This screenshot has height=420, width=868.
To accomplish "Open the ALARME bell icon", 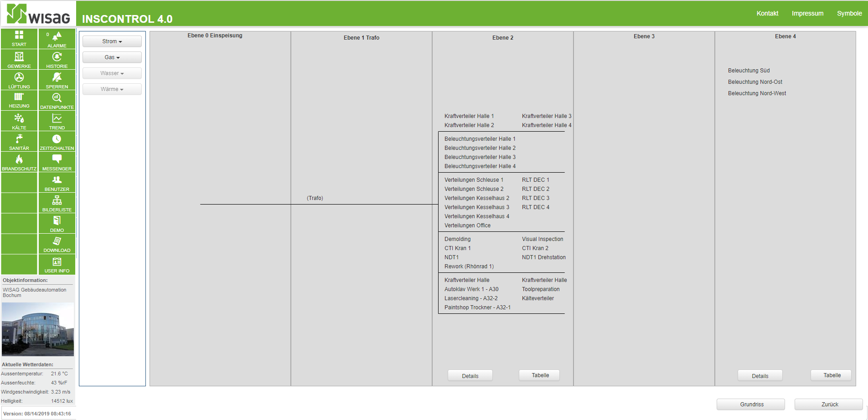I will coord(57,36).
